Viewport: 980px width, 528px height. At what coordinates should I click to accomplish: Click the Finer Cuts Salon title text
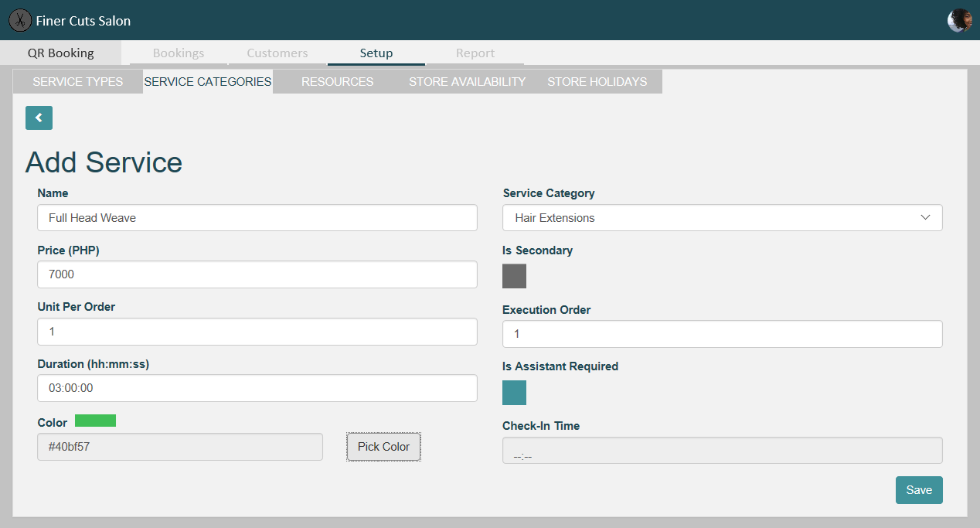(x=83, y=21)
